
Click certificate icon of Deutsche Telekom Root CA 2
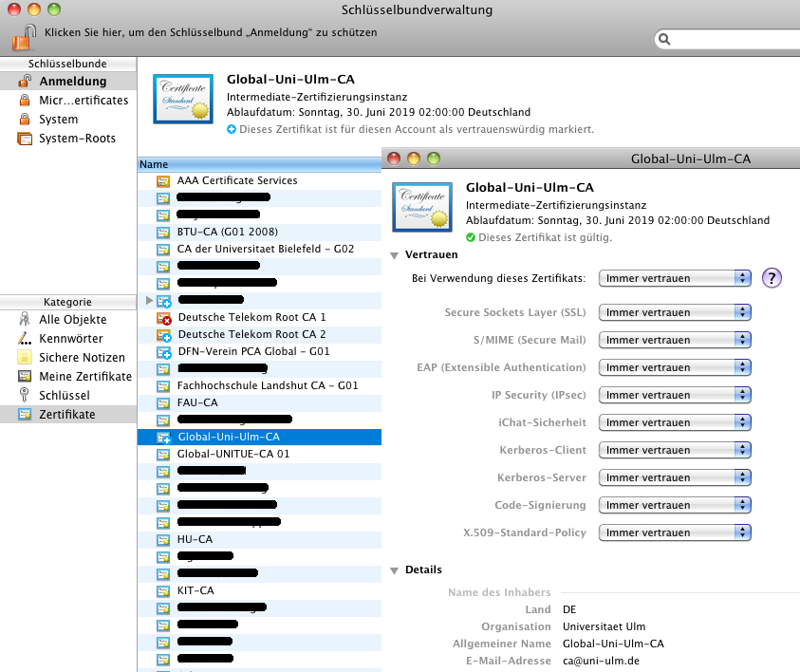click(164, 335)
